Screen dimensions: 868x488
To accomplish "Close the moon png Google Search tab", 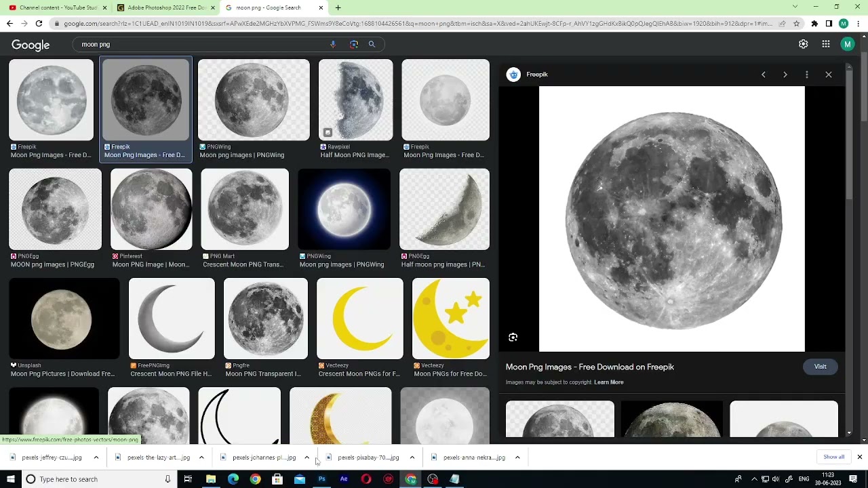I will point(320,7).
